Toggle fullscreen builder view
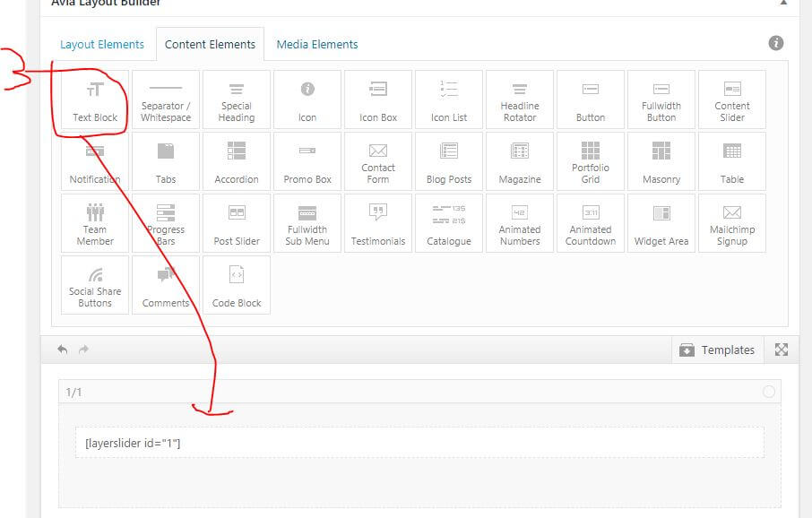This screenshot has width=812, height=518. coord(782,350)
